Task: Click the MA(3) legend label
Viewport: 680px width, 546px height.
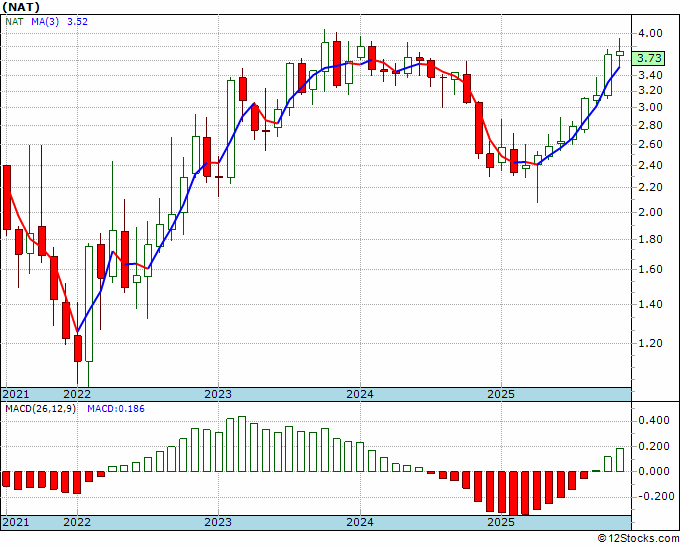Action: 45,21
